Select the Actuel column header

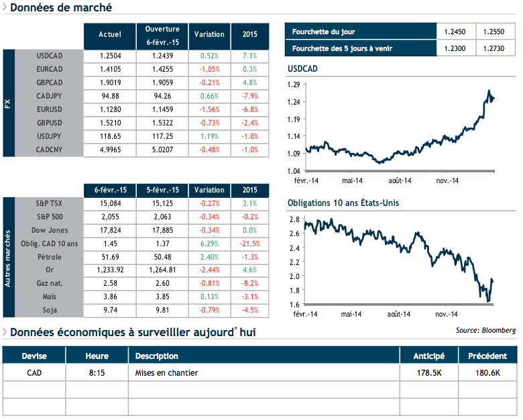tap(109, 35)
